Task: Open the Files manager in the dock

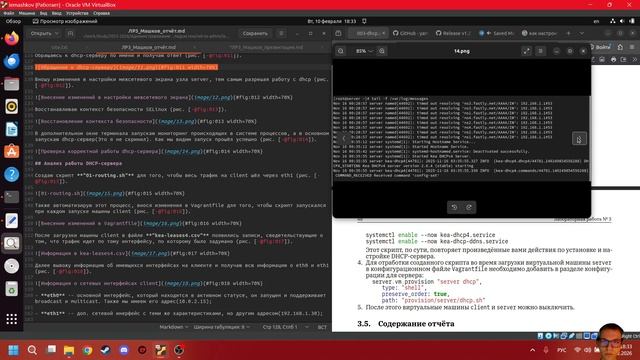Action: [11, 84]
